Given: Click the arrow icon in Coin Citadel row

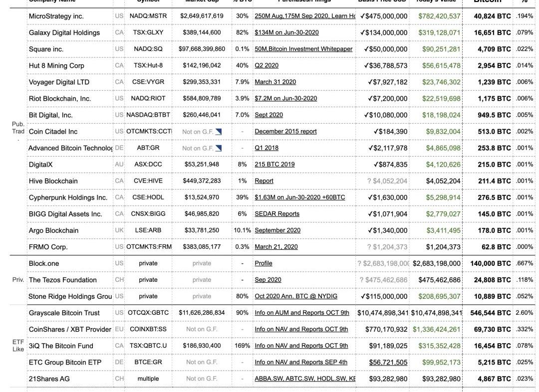Looking at the screenshot, I should 219,132.
